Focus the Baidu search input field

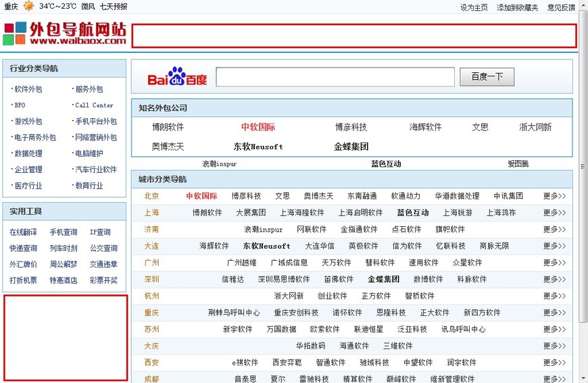coord(335,77)
